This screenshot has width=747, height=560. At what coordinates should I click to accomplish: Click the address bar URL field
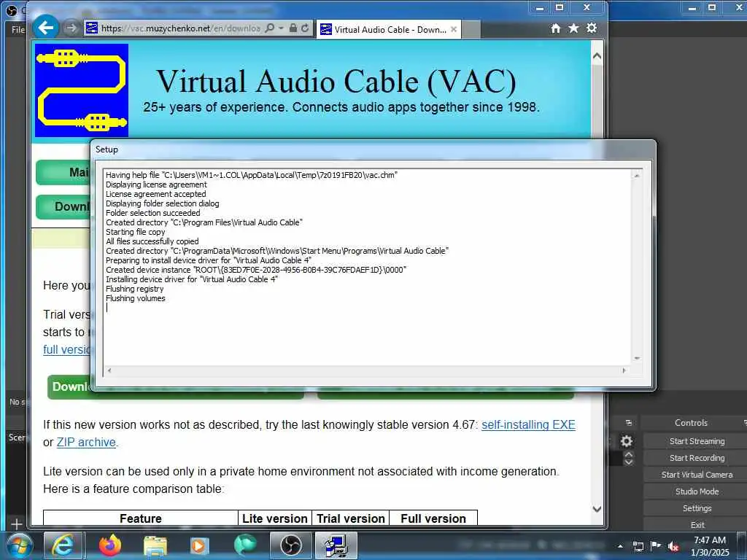[x=180, y=28]
